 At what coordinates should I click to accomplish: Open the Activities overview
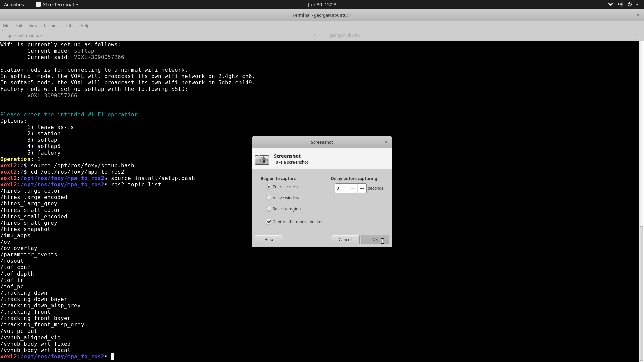(14, 5)
